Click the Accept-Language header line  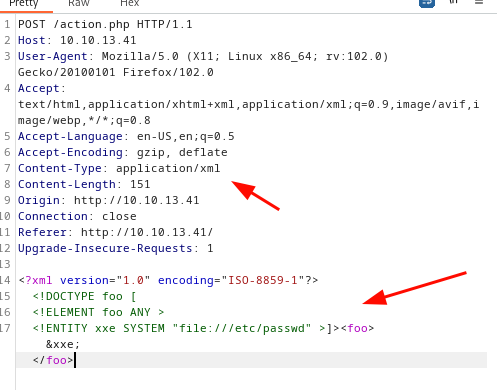coord(126,136)
